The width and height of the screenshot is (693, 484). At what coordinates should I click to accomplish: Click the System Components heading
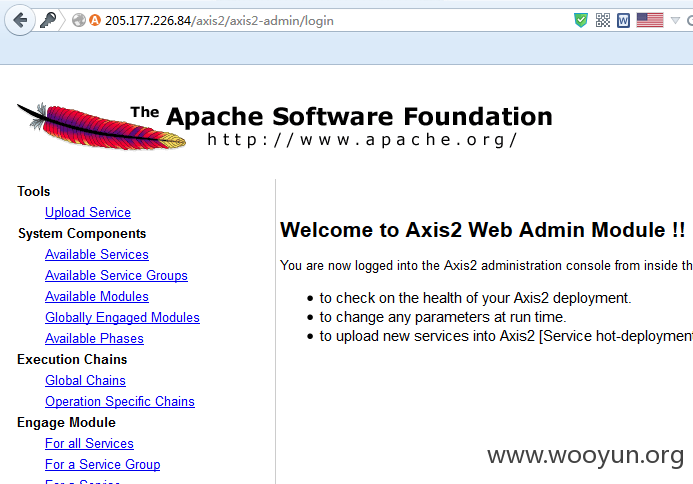coord(82,233)
